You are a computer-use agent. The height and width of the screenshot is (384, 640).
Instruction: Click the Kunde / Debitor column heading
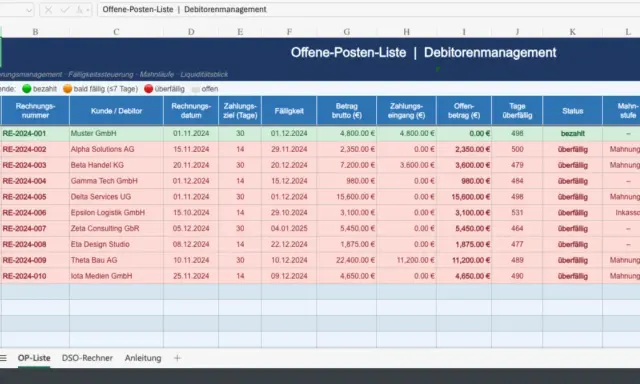pos(116,111)
